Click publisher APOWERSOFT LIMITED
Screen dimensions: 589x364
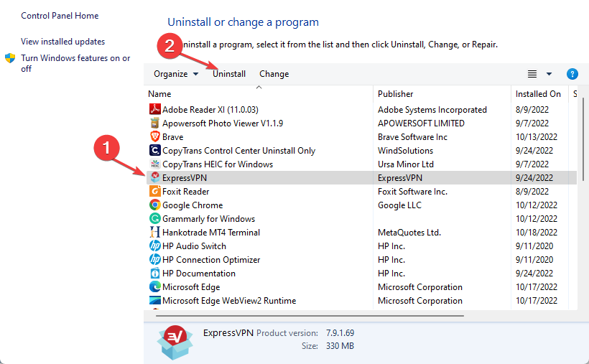pos(421,123)
